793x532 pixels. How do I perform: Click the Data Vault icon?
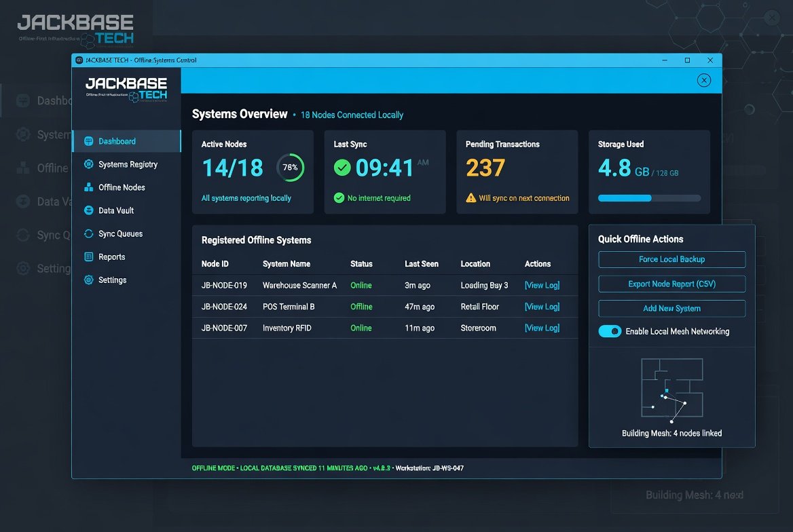click(88, 210)
